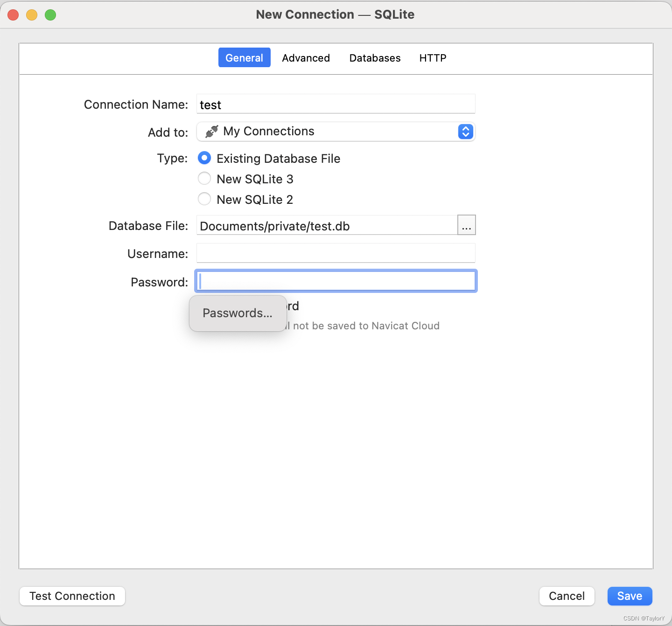Click the green zoom button in the title bar

[50, 14]
